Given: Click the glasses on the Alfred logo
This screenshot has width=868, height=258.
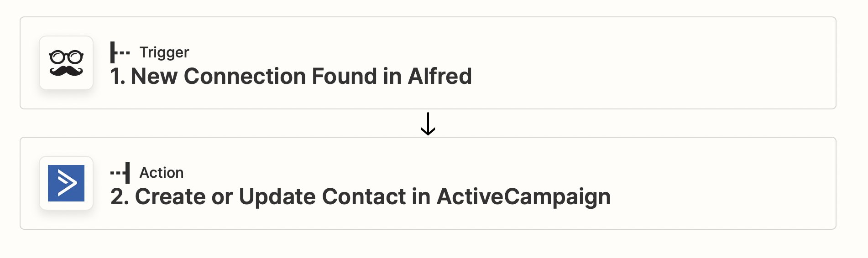Looking at the screenshot, I should (x=66, y=57).
